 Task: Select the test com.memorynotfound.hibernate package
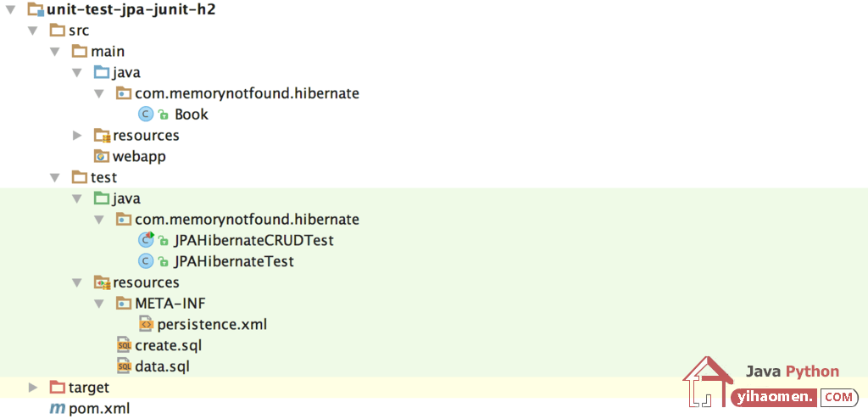(x=247, y=220)
